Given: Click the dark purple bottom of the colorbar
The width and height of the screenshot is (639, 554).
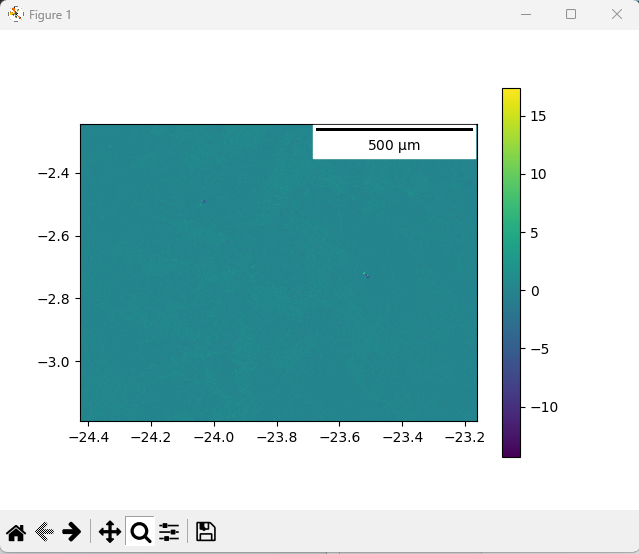Looking at the screenshot, I should pos(510,452).
